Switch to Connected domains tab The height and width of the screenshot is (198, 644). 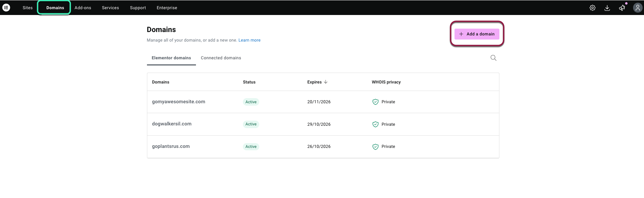click(221, 58)
